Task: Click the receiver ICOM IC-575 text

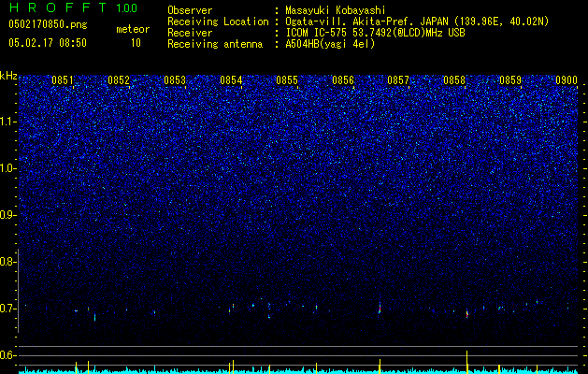Action: (316, 33)
